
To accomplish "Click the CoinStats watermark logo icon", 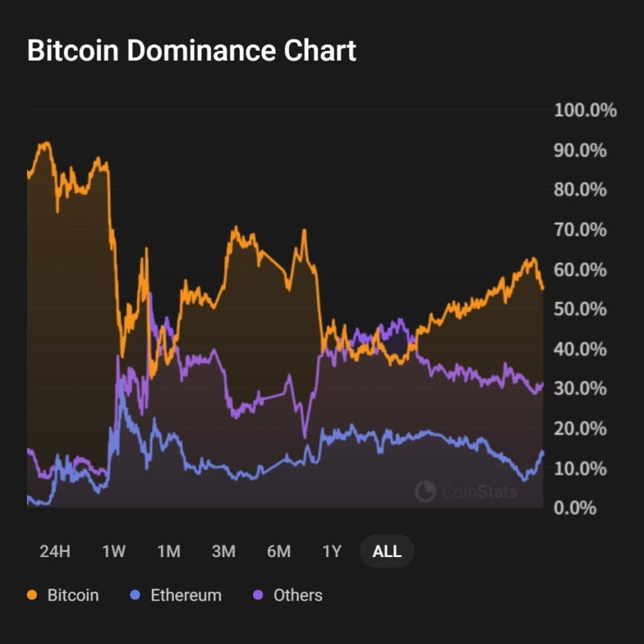I will [425, 491].
